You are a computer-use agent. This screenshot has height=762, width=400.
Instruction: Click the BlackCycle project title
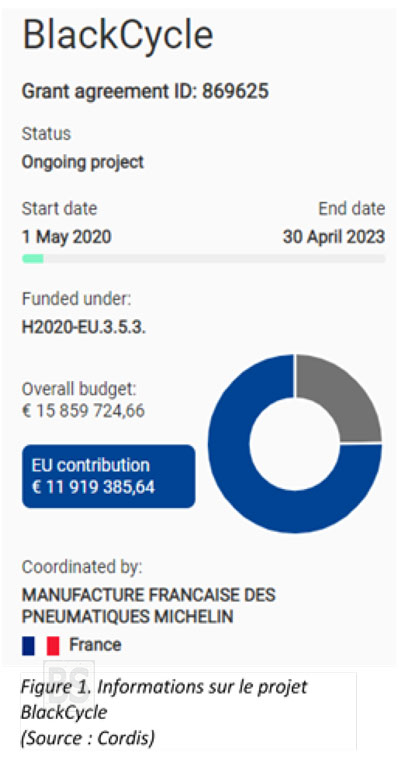click(x=118, y=35)
